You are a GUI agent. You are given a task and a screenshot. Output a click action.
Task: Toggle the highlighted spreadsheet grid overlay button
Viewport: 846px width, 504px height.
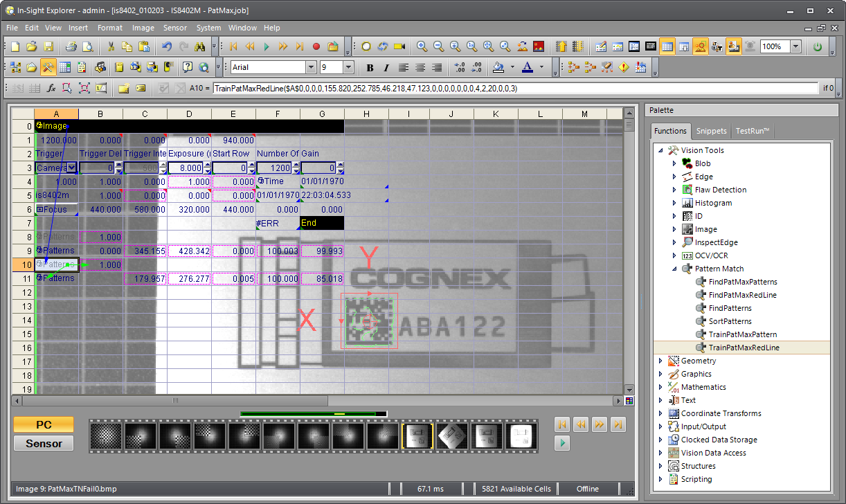667,47
